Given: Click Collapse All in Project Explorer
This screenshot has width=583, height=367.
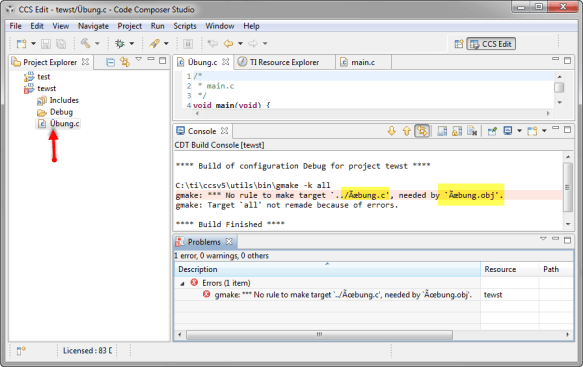Looking at the screenshot, I should pyautogui.click(x=110, y=62).
